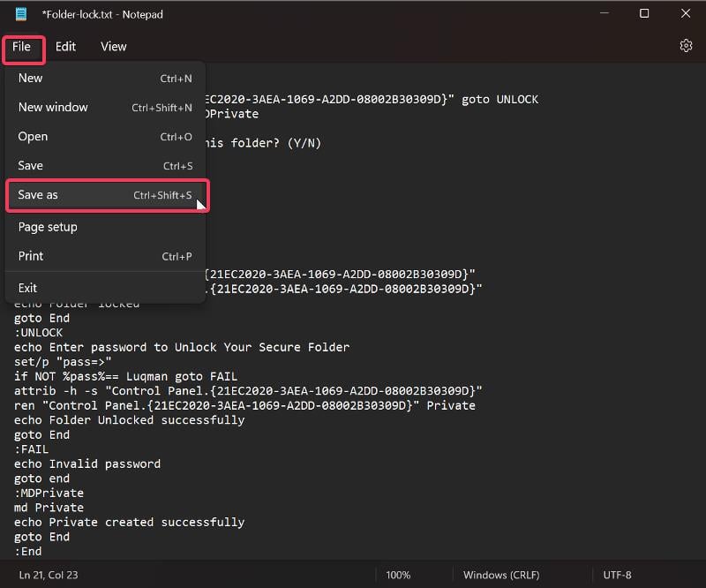
Task: Open the File menu
Action: click(22, 47)
